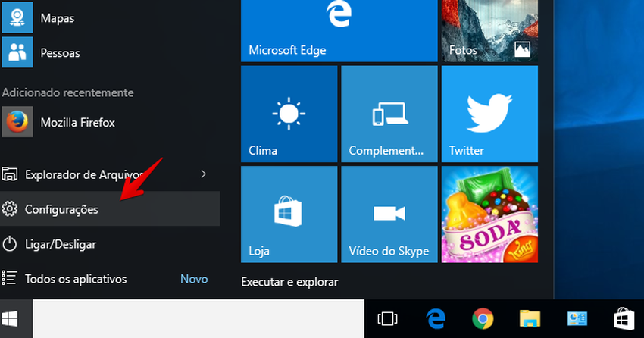The height and width of the screenshot is (338, 644).
Task: Open the Store icon on the taskbar
Action: click(624, 319)
